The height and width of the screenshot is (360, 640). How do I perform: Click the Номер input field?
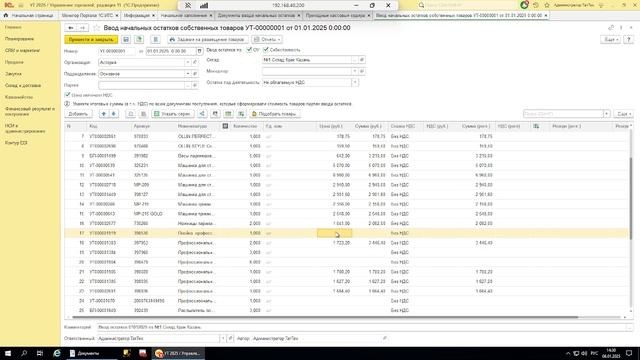tap(117, 51)
